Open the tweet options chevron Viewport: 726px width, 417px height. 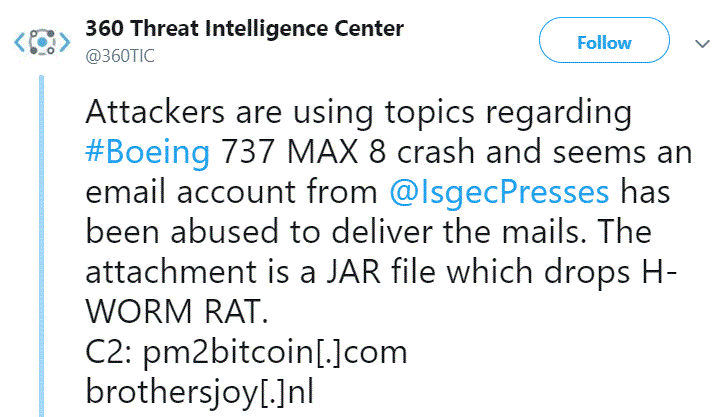coord(701,43)
